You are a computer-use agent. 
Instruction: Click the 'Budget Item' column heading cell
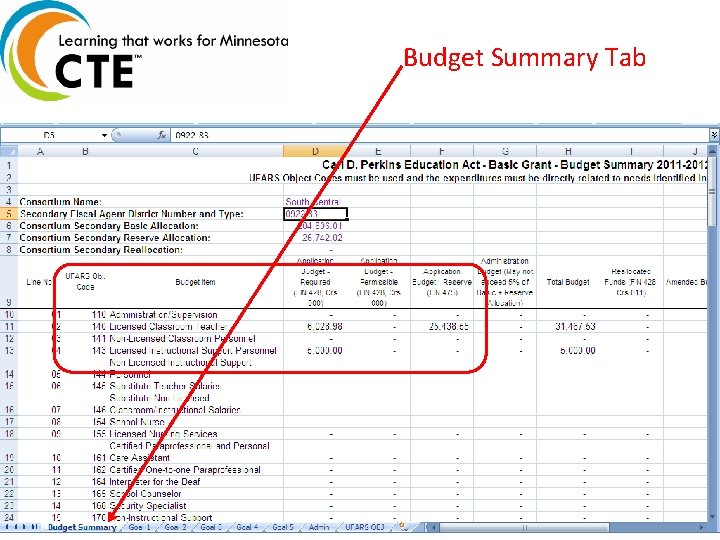[195, 282]
